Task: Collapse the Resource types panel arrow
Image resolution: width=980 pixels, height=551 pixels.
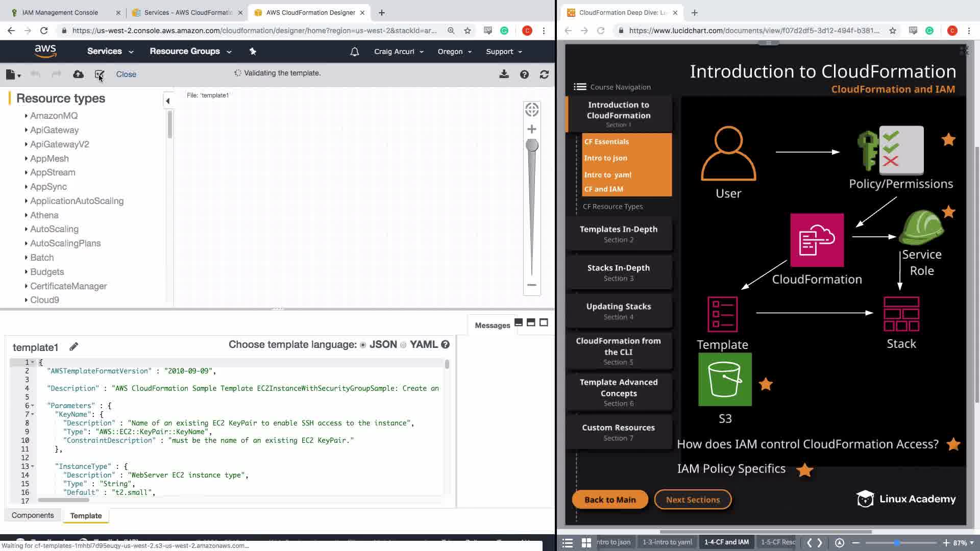Action: tap(168, 101)
